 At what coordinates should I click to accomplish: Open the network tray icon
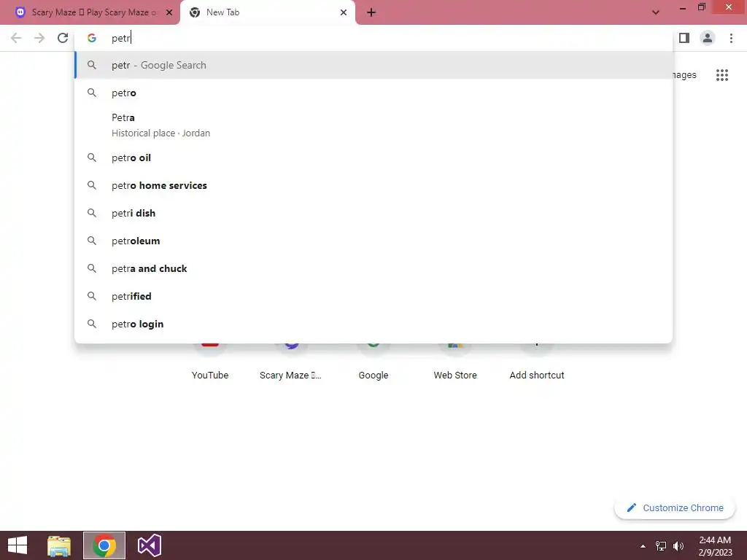(x=661, y=546)
